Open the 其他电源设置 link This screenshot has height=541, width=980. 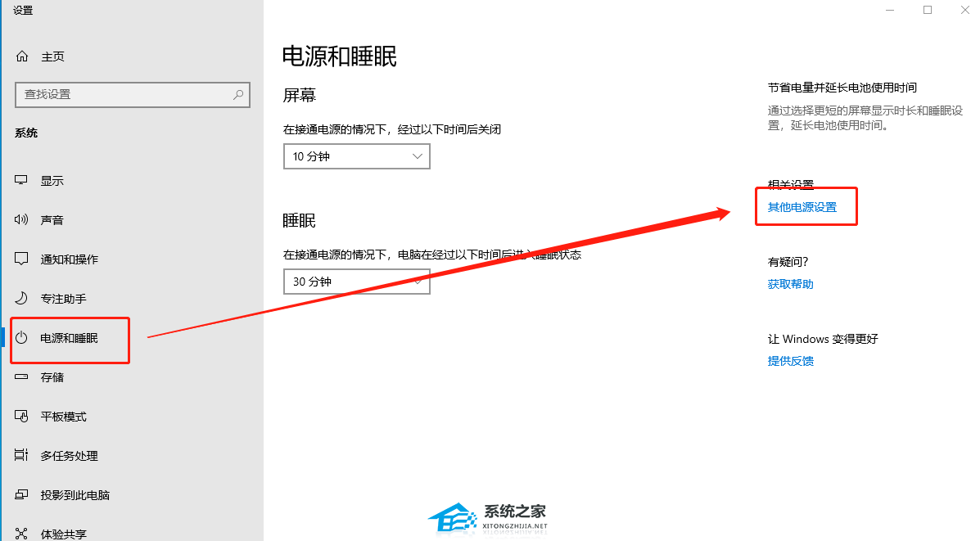[802, 207]
